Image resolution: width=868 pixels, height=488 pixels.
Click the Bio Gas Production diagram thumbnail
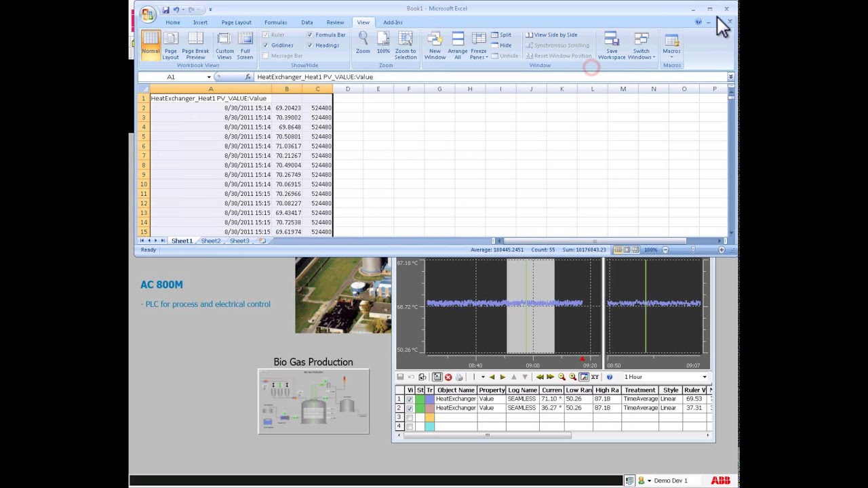coord(313,401)
